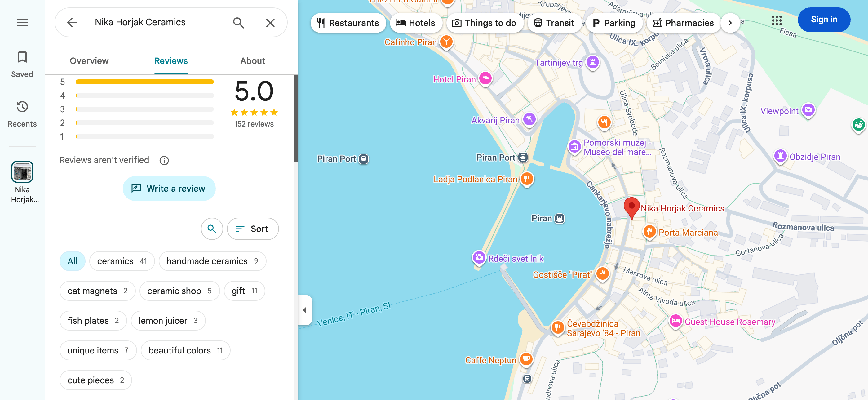Click the Sign in button

coord(824,20)
